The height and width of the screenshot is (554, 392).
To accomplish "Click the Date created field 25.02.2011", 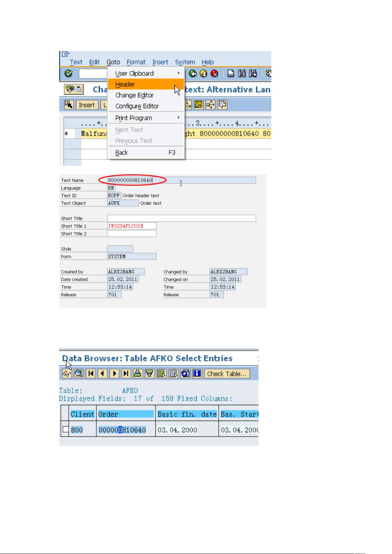I will (123, 279).
